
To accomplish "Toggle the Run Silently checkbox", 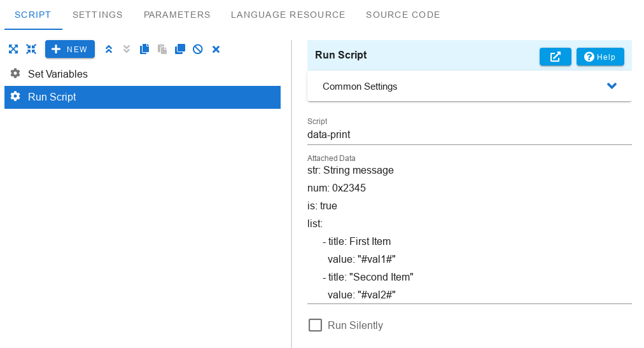I will pos(315,325).
